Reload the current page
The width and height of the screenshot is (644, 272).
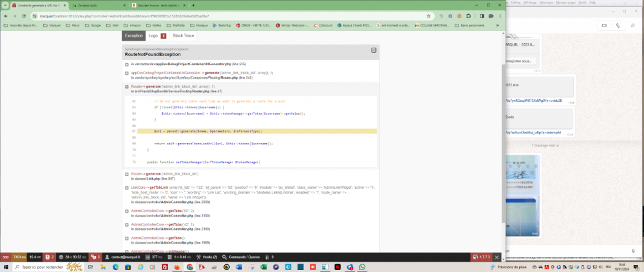tap(24, 16)
